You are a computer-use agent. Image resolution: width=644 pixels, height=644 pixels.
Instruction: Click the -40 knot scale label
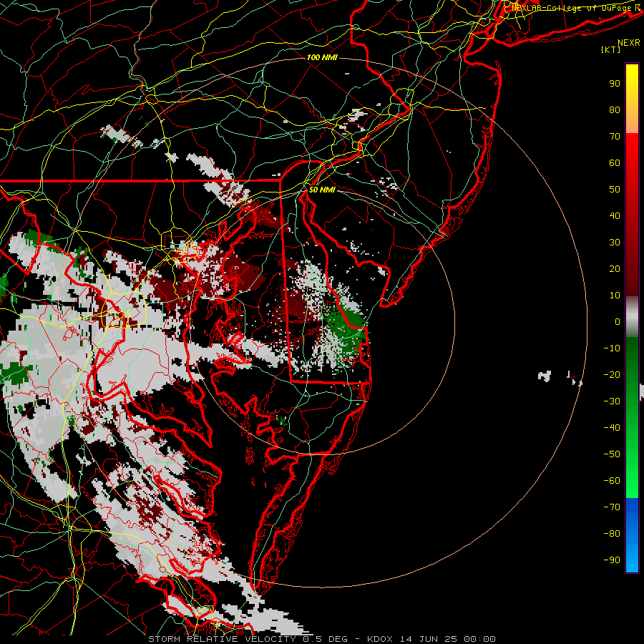(612, 428)
